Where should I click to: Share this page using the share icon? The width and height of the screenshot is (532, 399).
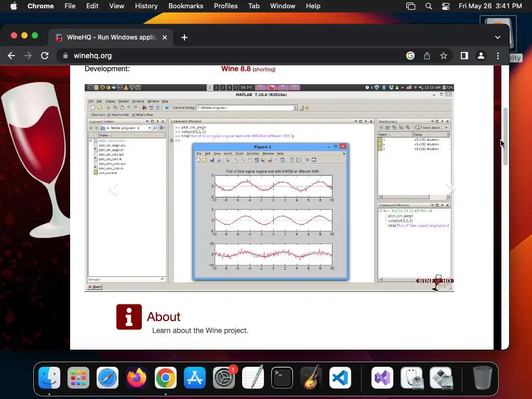[x=427, y=56]
